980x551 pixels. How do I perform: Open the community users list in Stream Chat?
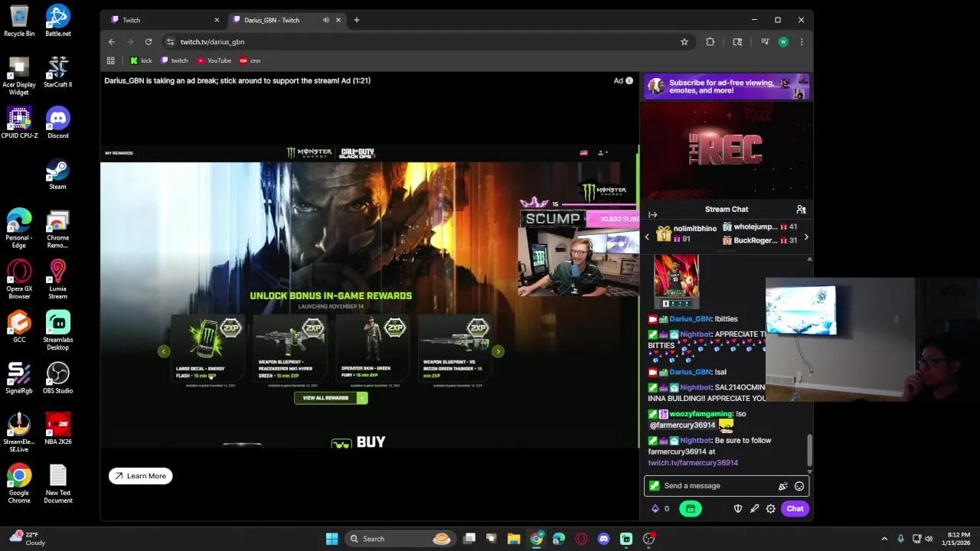tap(801, 209)
